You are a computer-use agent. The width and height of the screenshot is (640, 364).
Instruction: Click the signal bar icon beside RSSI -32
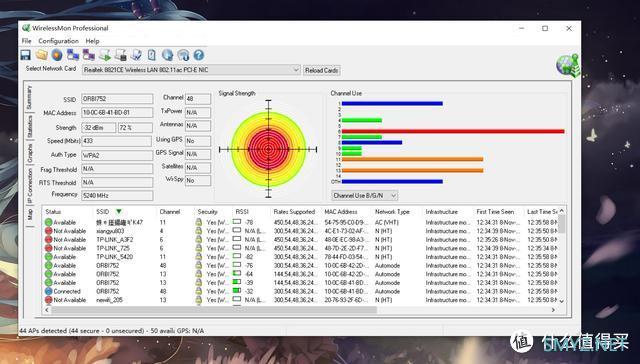click(x=237, y=291)
